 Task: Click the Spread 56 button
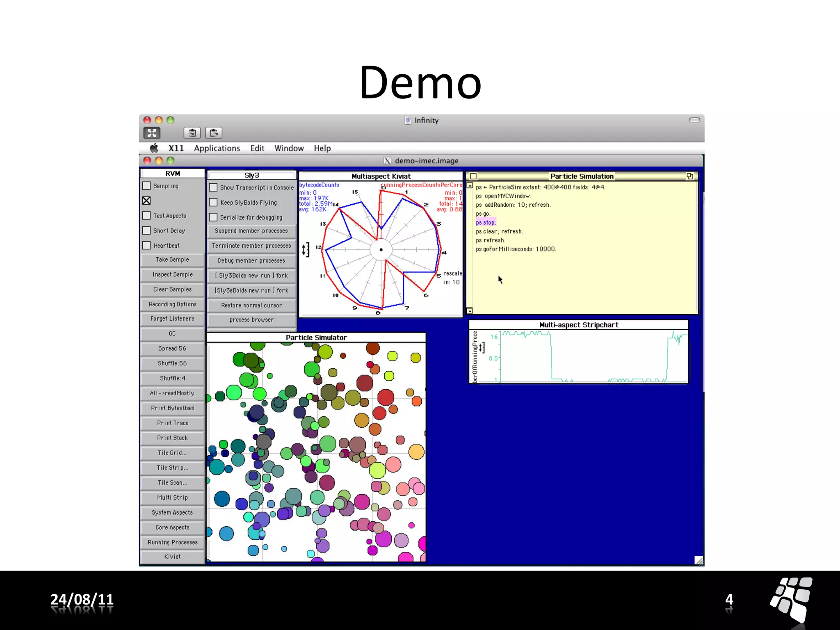click(173, 348)
